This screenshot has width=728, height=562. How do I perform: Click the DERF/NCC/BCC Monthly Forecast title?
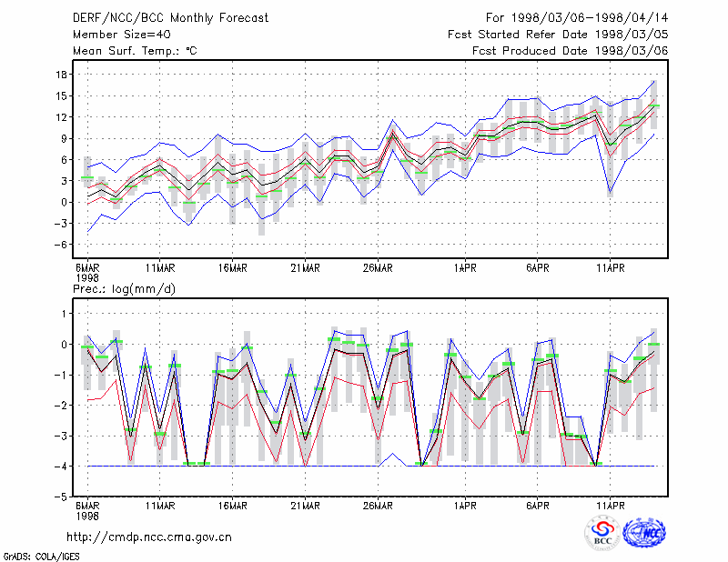pos(170,18)
